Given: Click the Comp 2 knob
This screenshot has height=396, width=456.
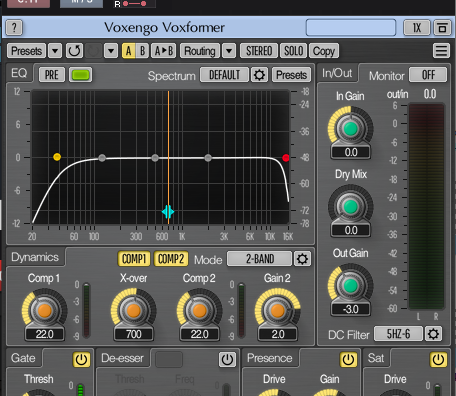Looking at the screenshot, I should (x=199, y=310).
